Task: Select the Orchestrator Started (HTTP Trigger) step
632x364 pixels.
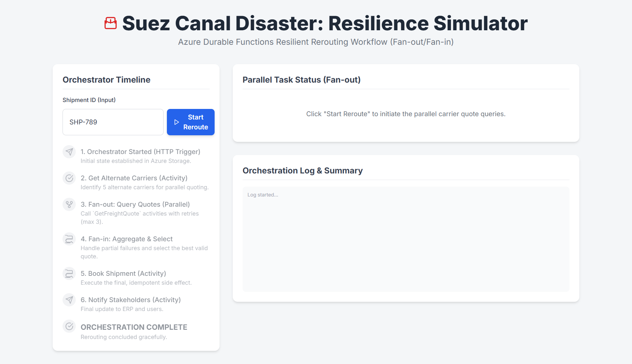Action: click(x=140, y=152)
